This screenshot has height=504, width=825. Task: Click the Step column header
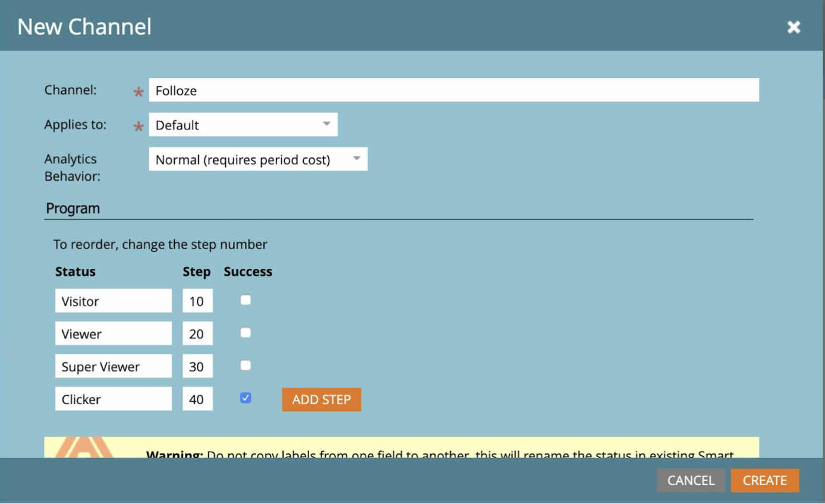coord(197,272)
